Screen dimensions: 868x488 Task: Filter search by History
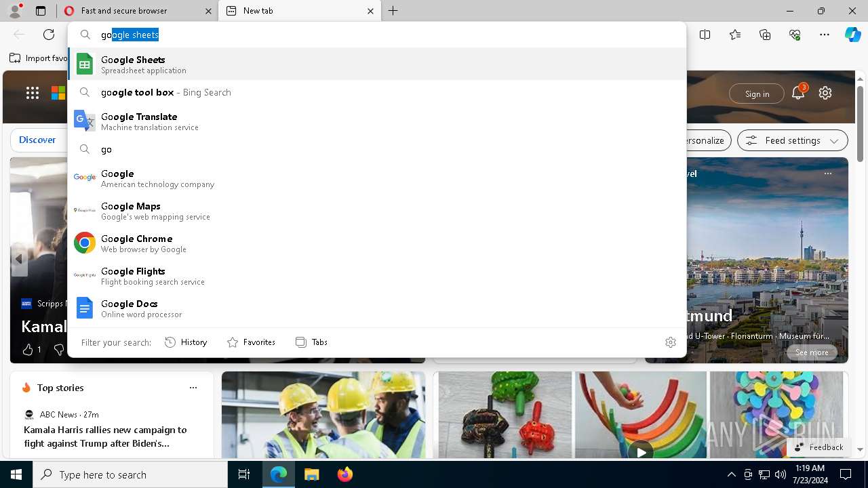(x=186, y=342)
